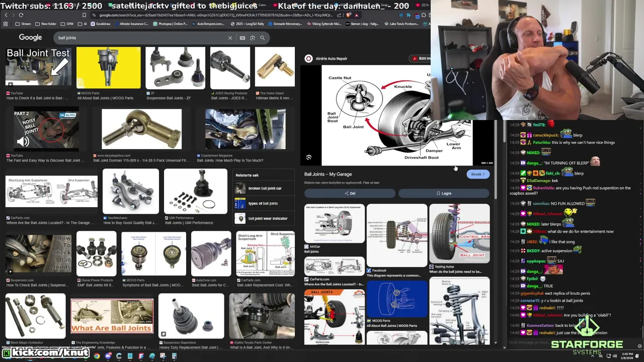Select related search broken ball joint car
Viewport: 644px width, 362px height.
click(x=264, y=188)
